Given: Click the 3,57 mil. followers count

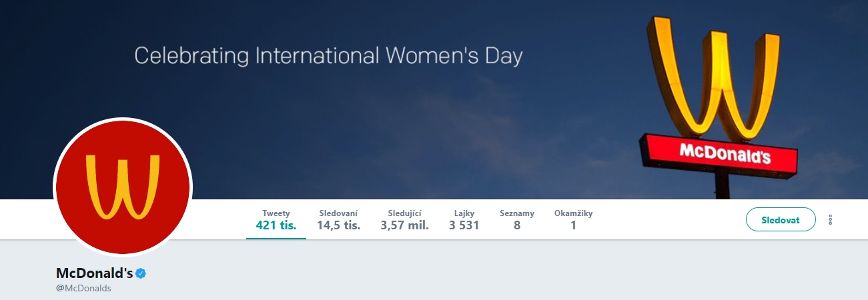Looking at the screenshot, I should (404, 225).
